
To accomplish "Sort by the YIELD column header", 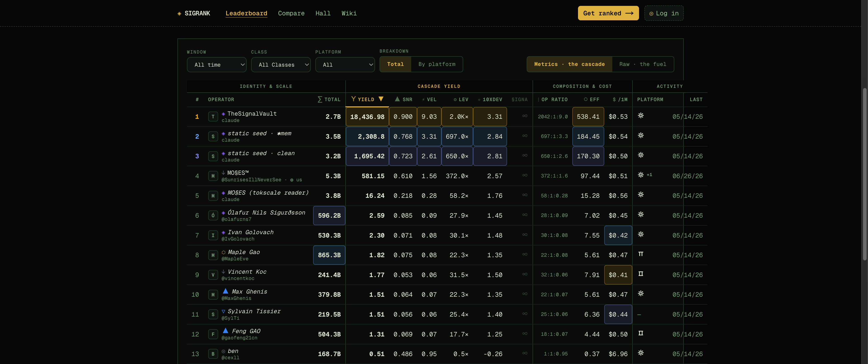I will click(367, 99).
